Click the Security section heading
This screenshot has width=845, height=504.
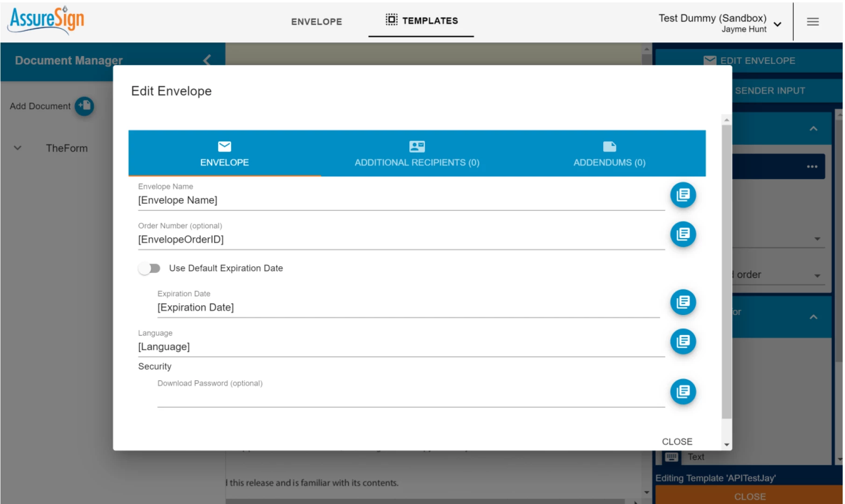coord(155,367)
